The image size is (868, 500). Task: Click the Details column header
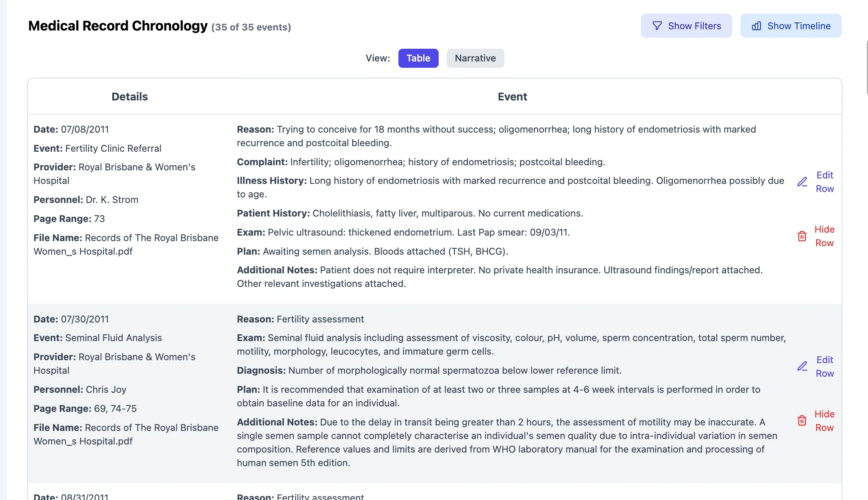click(130, 97)
